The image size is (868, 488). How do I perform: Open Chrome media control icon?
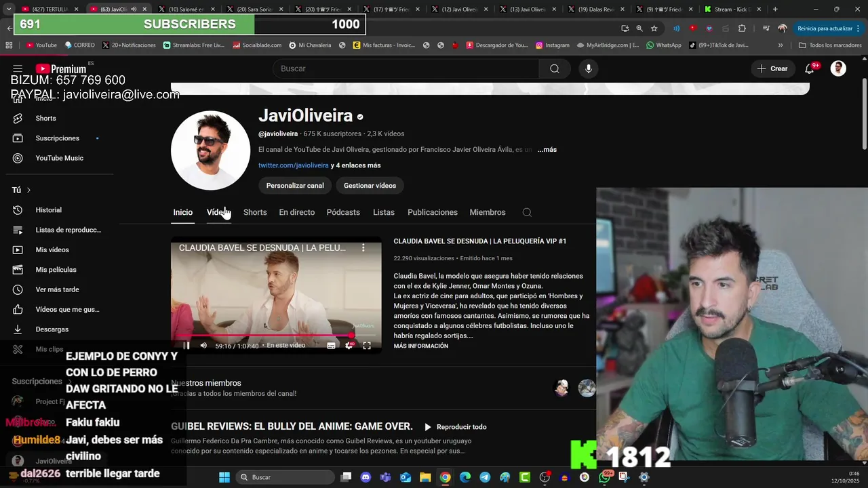pos(766,28)
